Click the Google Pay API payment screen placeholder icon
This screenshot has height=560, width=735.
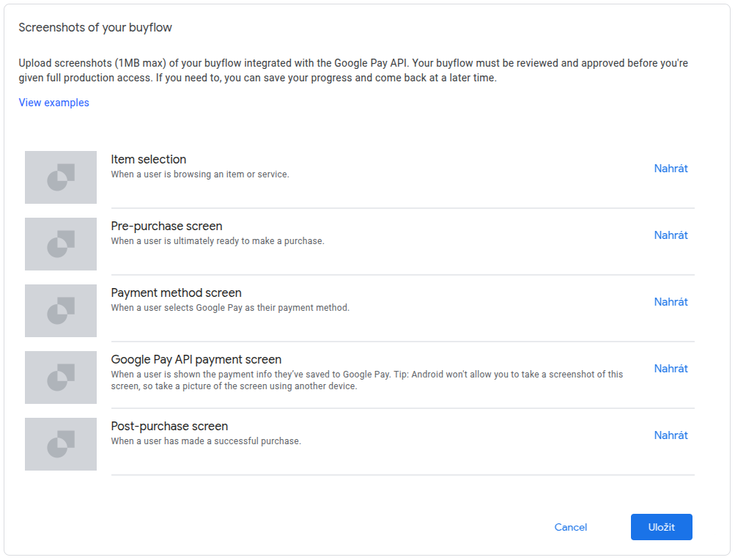click(x=61, y=377)
